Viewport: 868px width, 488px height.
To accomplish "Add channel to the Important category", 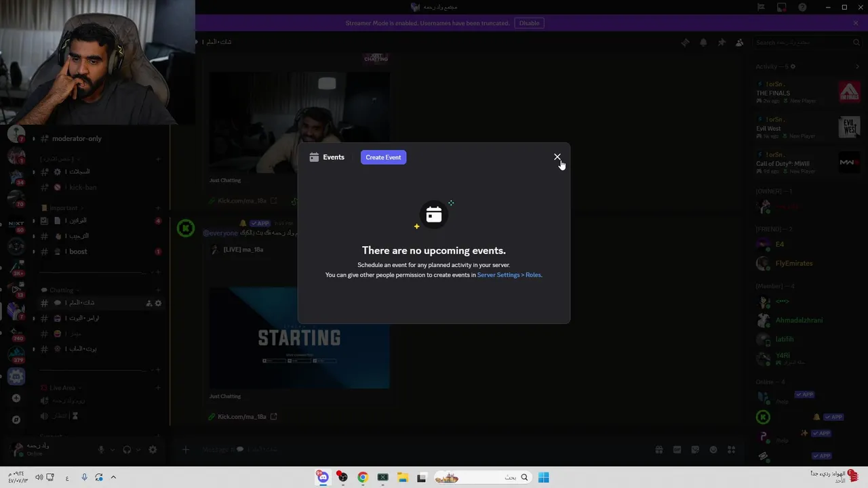I will (158, 208).
